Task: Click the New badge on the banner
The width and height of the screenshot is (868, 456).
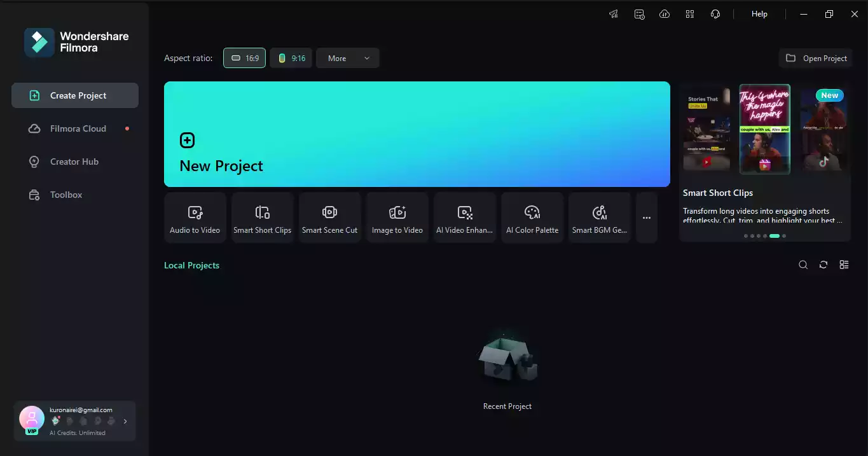Action: pos(829,95)
